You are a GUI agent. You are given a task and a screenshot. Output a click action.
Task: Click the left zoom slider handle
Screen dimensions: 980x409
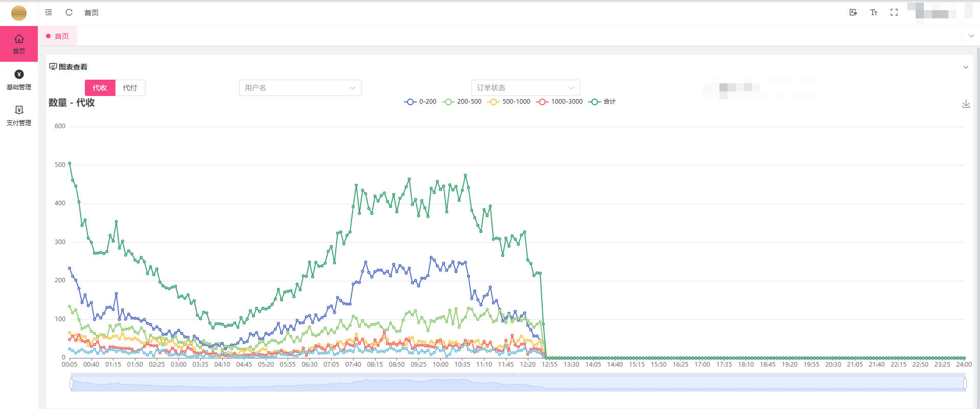click(72, 383)
